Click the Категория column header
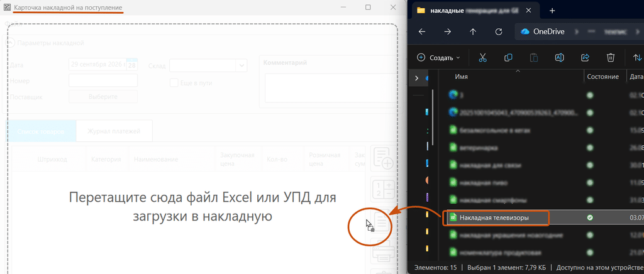The height and width of the screenshot is (274, 644). 106,159
